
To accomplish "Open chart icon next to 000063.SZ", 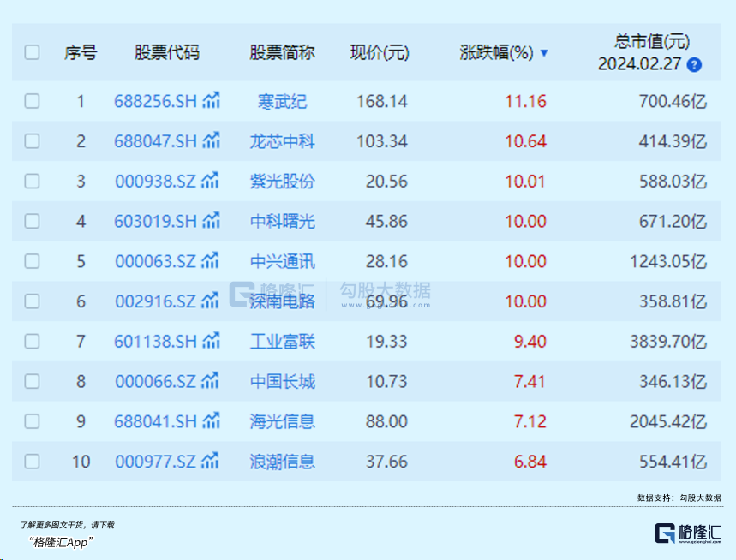I will point(210,260).
